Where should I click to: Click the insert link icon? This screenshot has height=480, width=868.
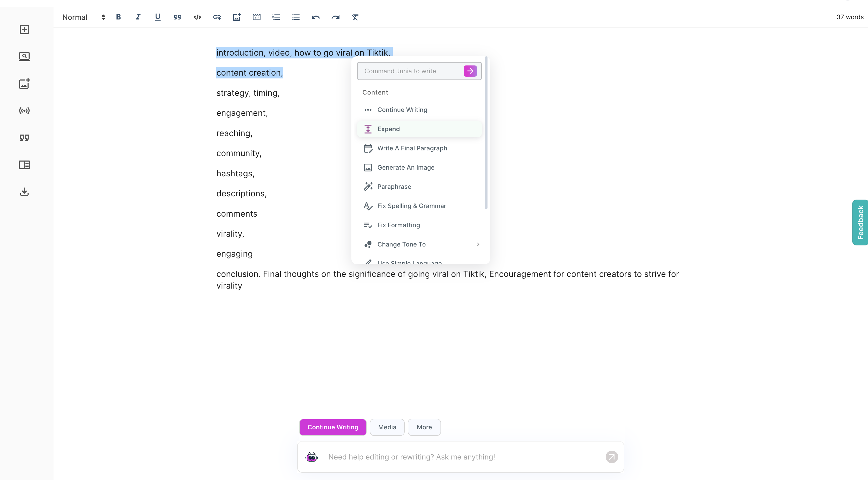(217, 17)
